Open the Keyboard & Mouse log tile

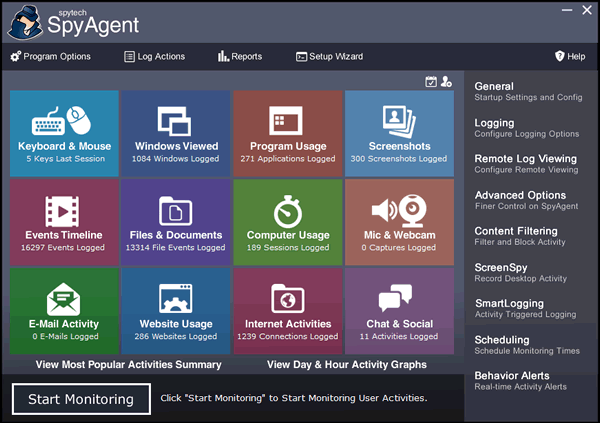point(64,133)
